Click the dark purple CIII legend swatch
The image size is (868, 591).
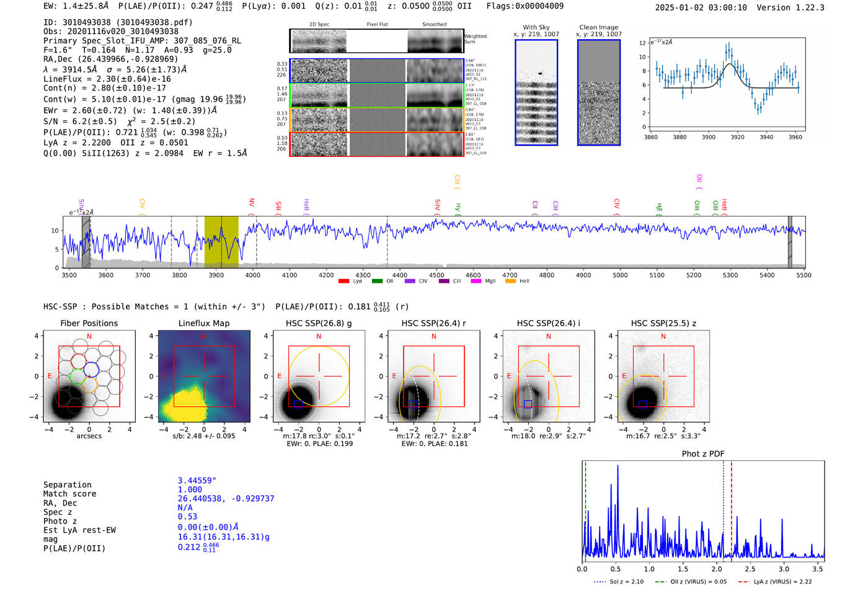click(443, 282)
